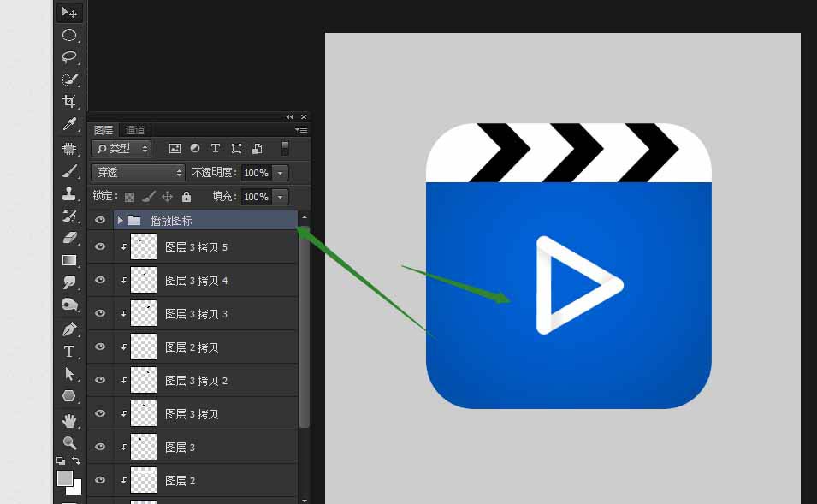
Task: Select the Pen tool
Action: tap(69, 329)
